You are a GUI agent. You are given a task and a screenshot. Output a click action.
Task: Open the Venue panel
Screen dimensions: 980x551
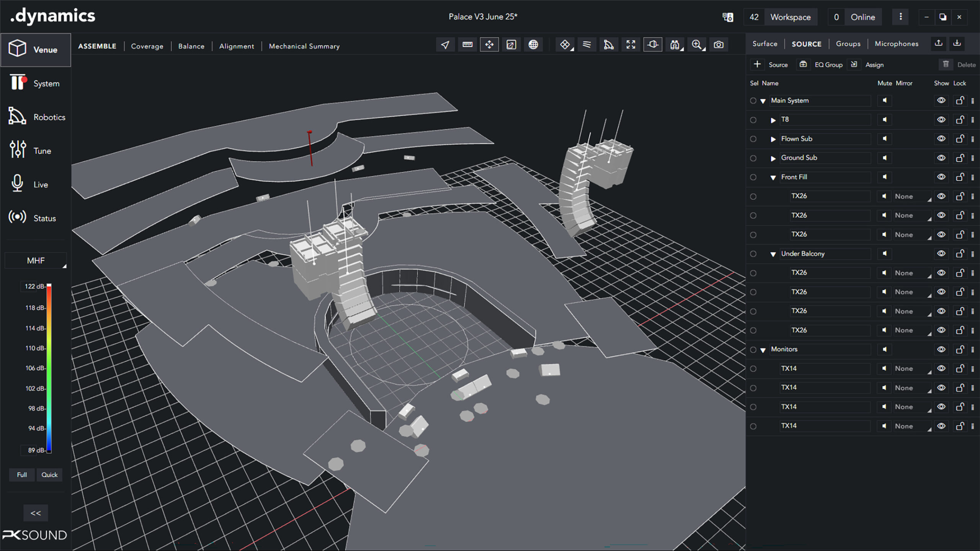(x=36, y=49)
